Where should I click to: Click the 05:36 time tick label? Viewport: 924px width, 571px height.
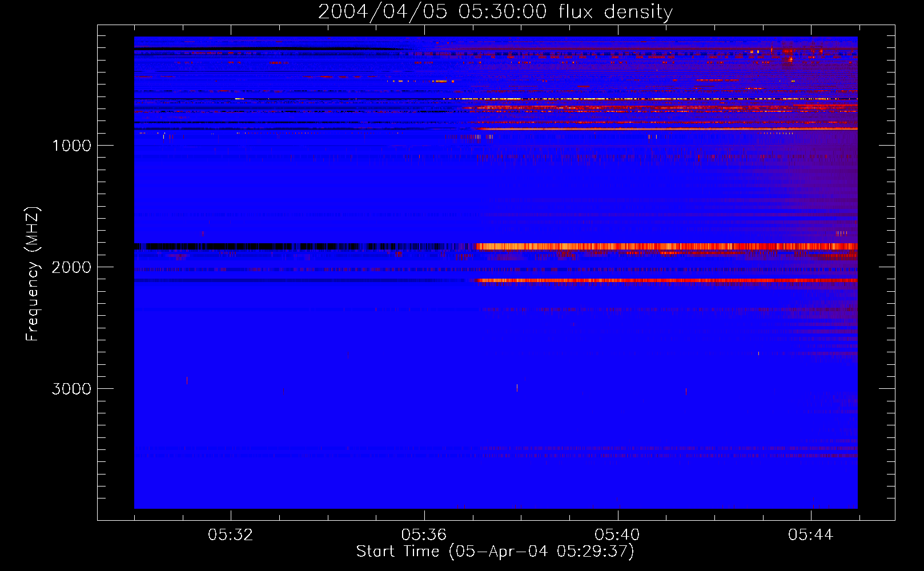424,535
